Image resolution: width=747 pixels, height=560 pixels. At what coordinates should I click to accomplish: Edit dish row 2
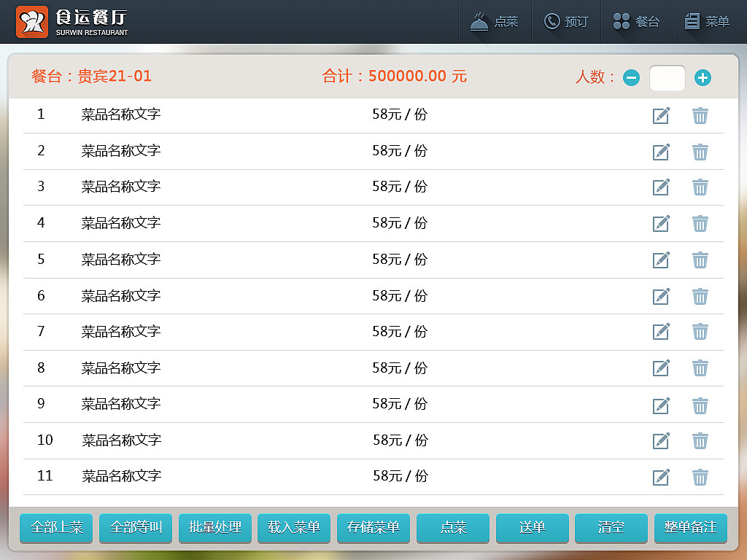[x=661, y=152]
